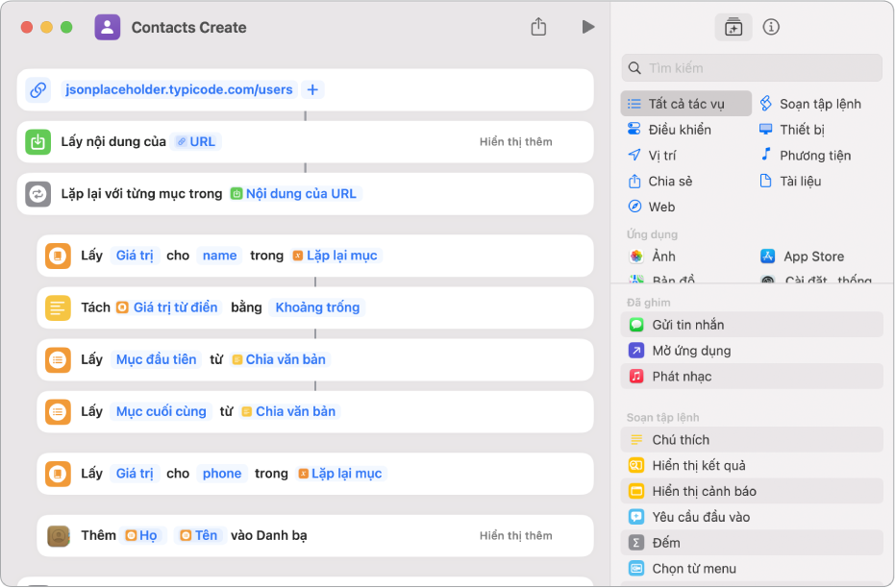The height and width of the screenshot is (588, 895).
Task: Select Chia văn bản in Mục cuối cùng row
Action: tap(289, 412)
